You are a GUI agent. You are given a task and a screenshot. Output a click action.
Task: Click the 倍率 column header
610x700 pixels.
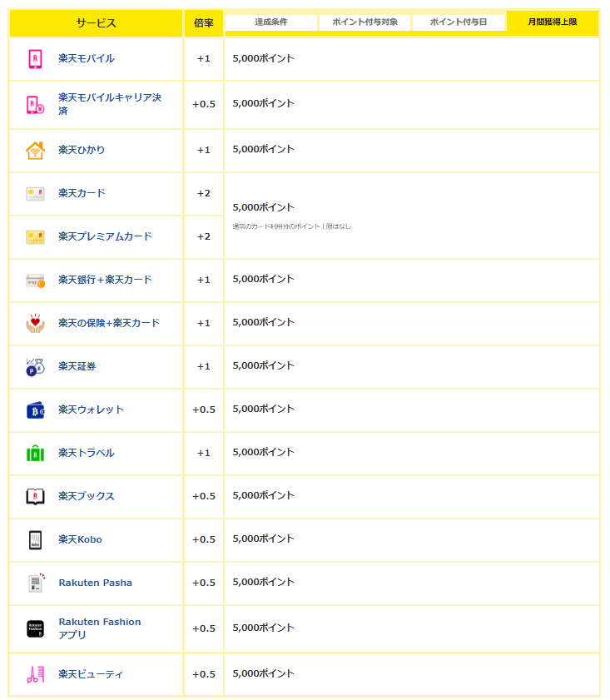(x=204, y=23)
